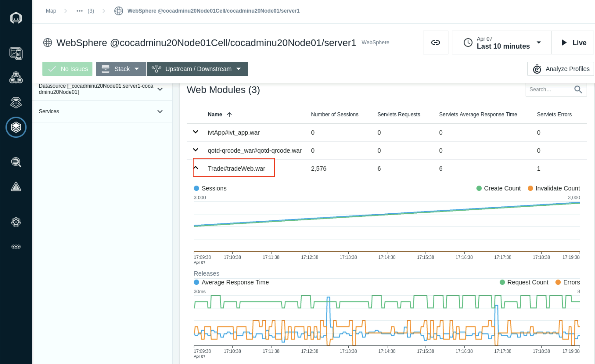Click the Analyze Profiles button
Screen dimensions: 595x364
coord(561,69)
